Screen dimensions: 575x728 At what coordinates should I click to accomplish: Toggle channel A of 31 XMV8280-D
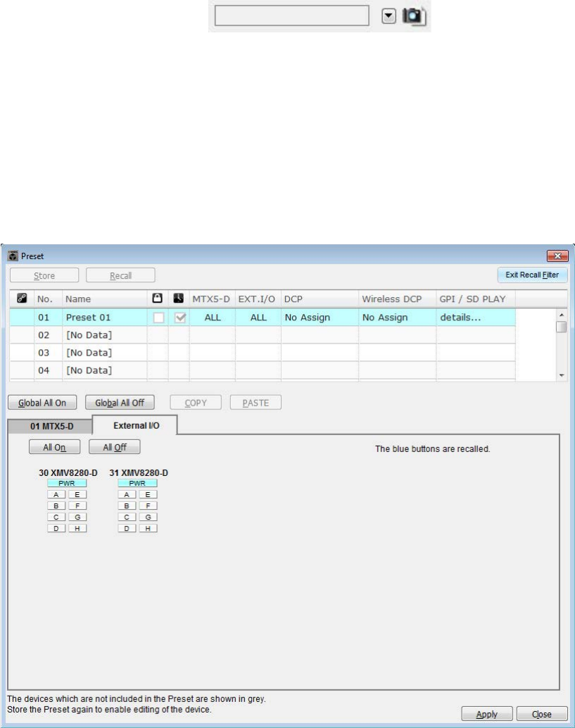(x=127, y=494)
